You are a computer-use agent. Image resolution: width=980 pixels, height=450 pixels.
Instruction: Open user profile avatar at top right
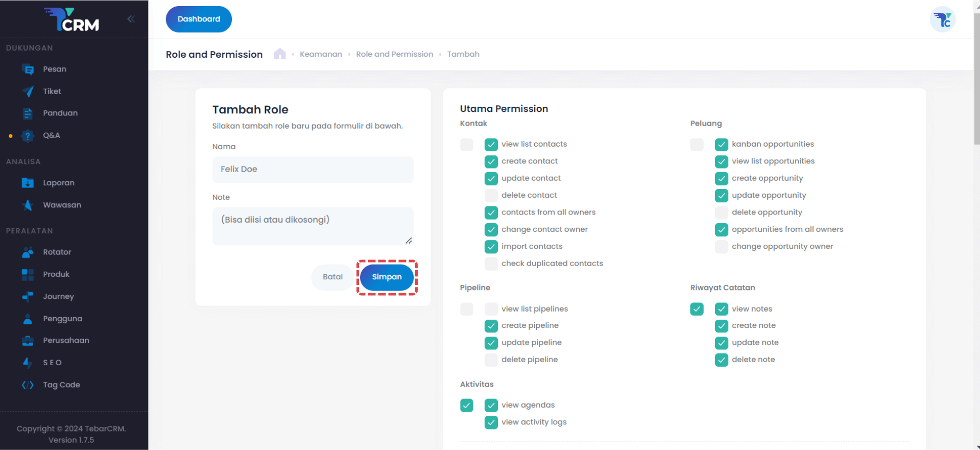(x=942, y=20)
